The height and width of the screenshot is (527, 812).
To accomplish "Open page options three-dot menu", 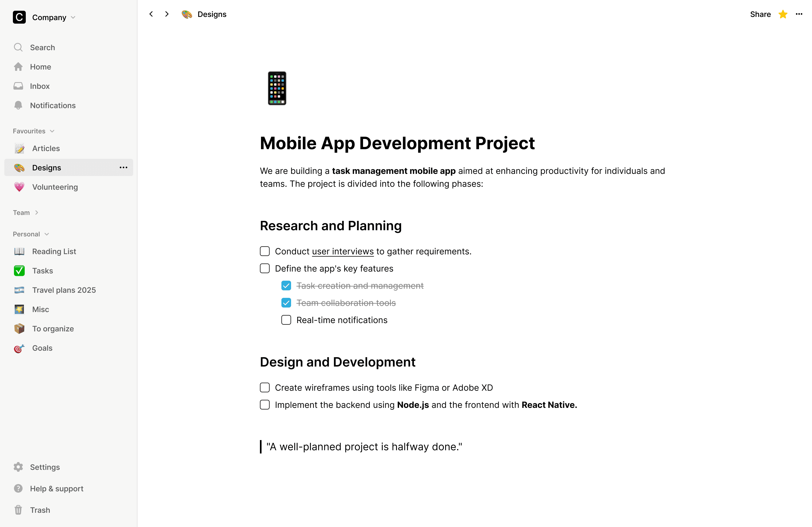I will (x=799, y=14).
